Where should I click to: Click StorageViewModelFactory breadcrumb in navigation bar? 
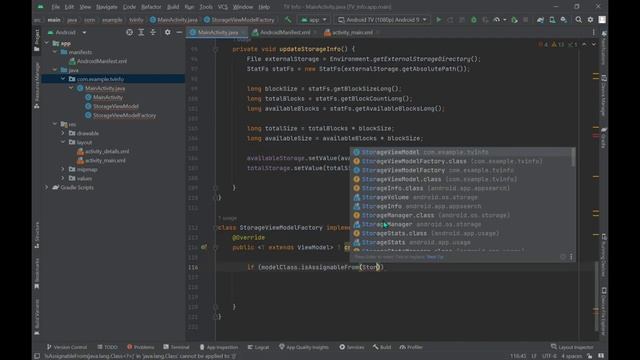239,20
